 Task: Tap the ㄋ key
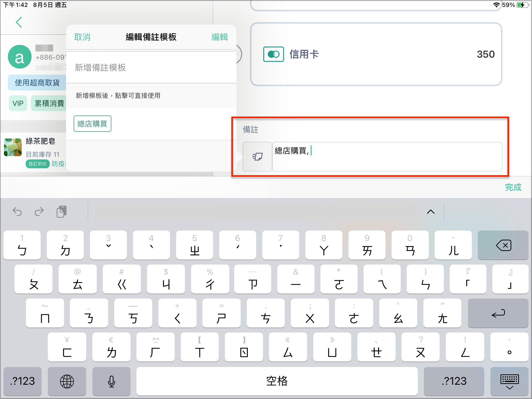[x=89, y=313]
